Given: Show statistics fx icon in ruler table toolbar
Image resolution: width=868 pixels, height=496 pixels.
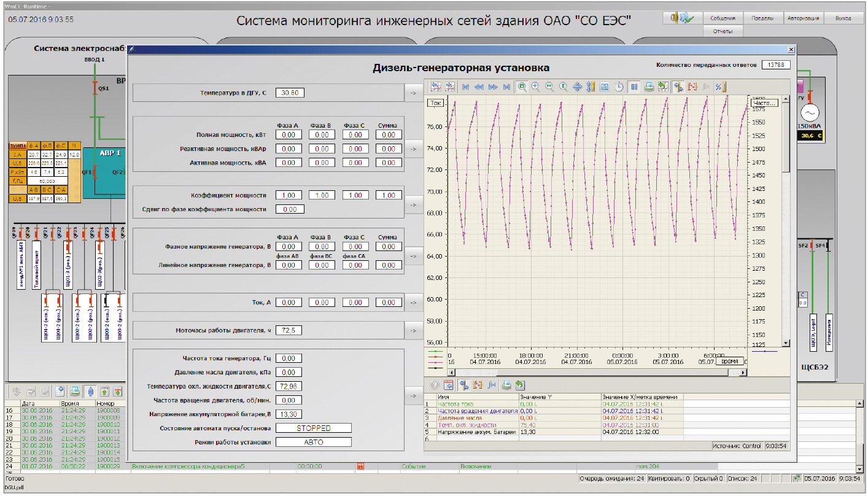Looking at the screenshot, I should pyautogui.click(x=492, y=385).
